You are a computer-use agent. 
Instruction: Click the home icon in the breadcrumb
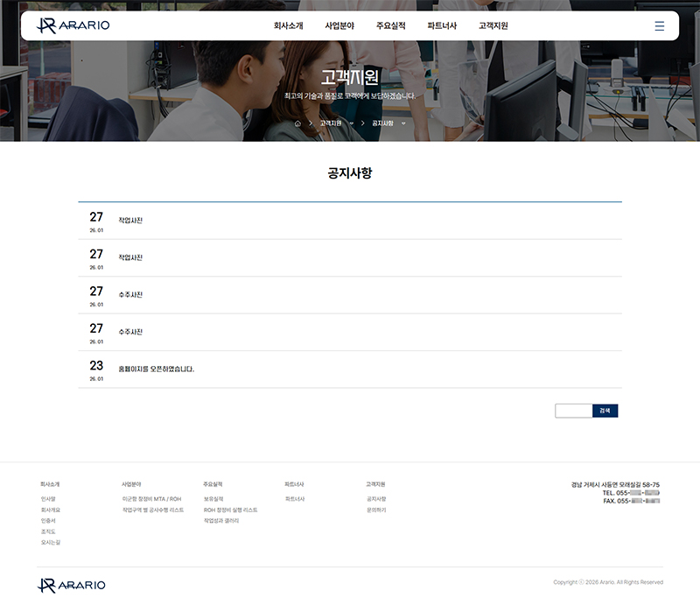tap(297, 123)
